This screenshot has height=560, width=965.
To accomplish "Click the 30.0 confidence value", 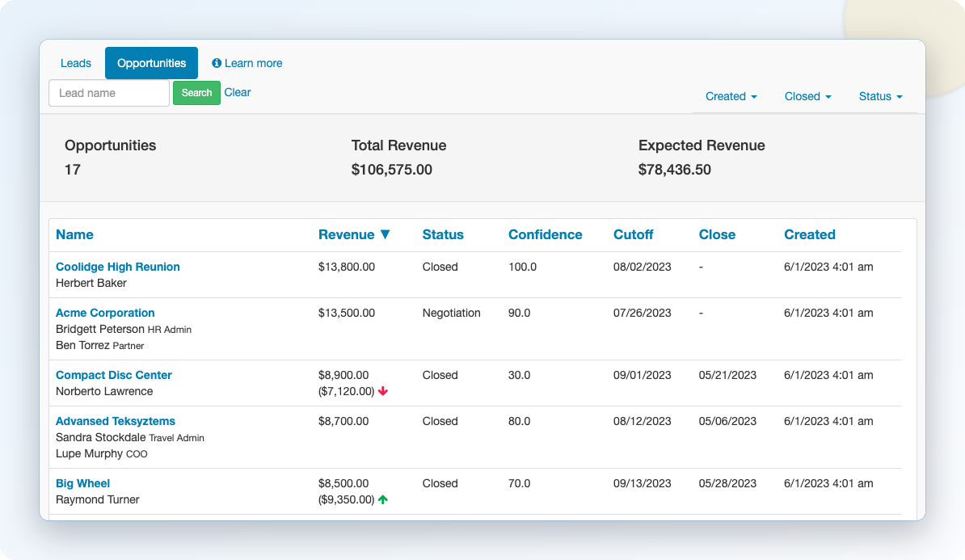I will tap(520, 375).
